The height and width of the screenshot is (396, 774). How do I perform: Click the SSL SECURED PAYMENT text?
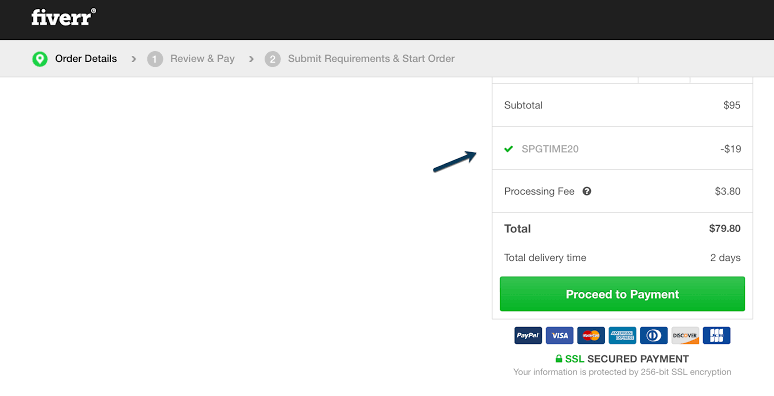[x=627, y=359]
